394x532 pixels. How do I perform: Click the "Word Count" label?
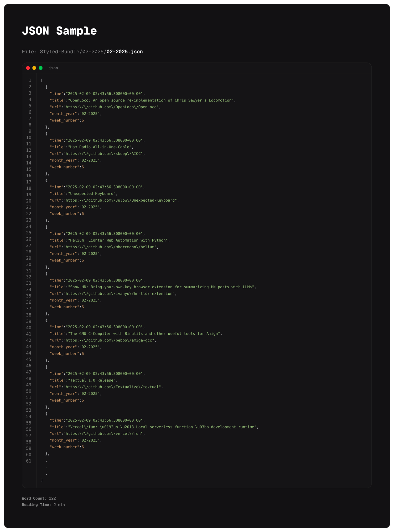[x=34, y=498]
